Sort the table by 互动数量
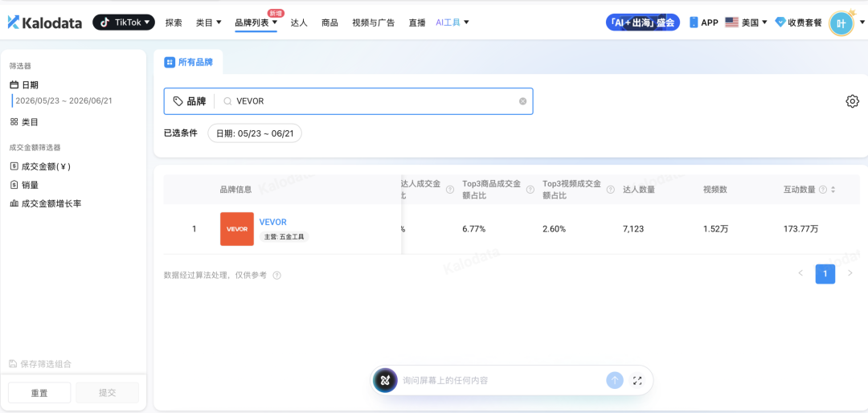Screen dimensions: 868x413 833,190
